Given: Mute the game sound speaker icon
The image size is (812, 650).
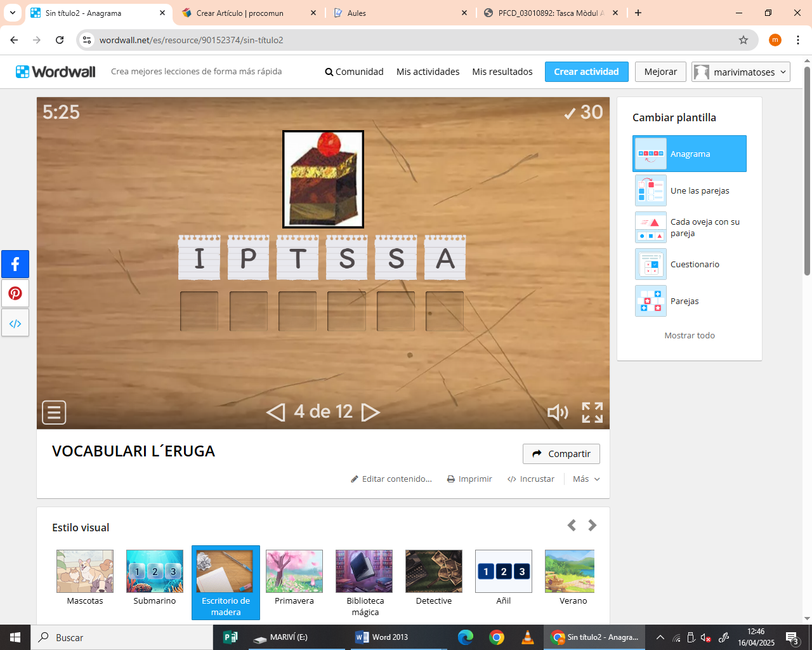Looking at the screenshot, I should [558, 413].
